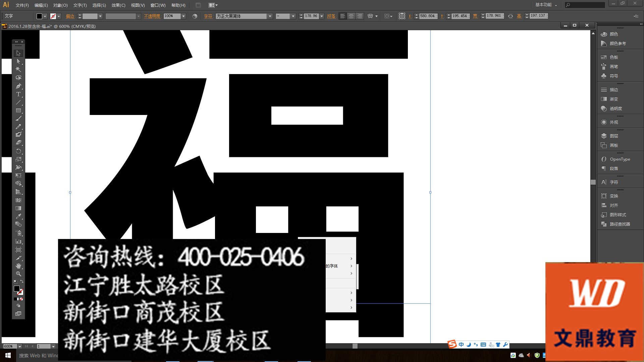Screen dimensions: 644x362
Task: Open the arrange documents dropdown
Action: [x=213, y=5]
